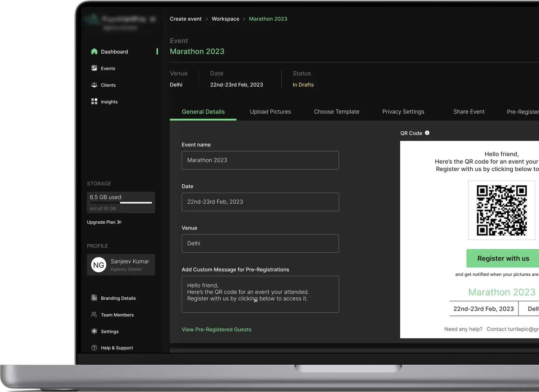This screenshot has height=392, width=539.
Task: Open Settings gear icon in sidebar
Action: pyautogui.click(x=94, y=331)
